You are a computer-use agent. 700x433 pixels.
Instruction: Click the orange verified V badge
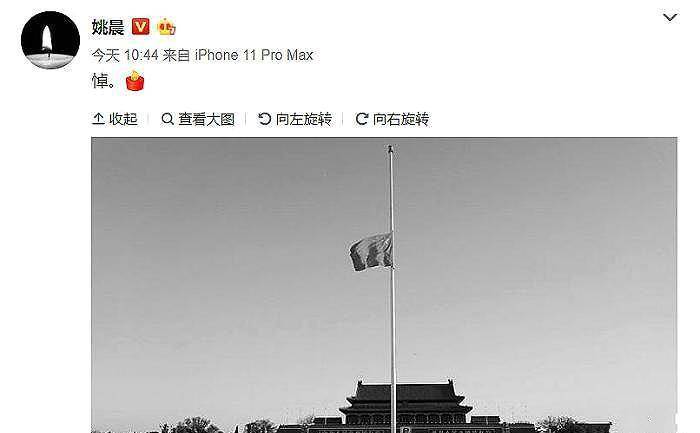click(141, 27)
